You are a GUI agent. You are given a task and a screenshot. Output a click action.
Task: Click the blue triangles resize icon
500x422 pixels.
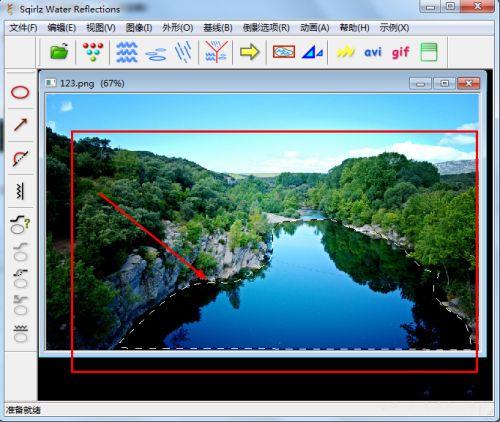(312, 52)
